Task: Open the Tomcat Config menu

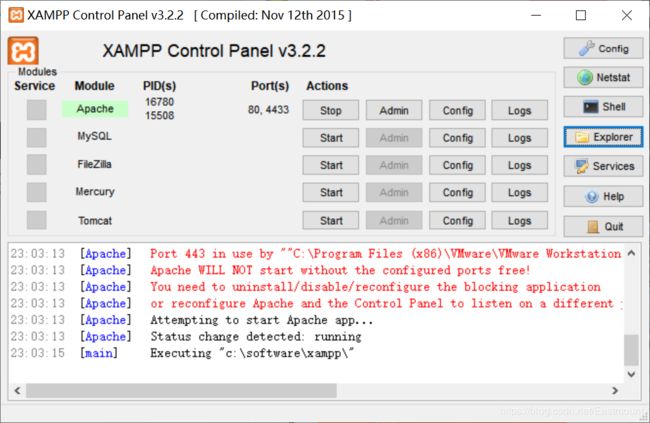Action: 457,220
